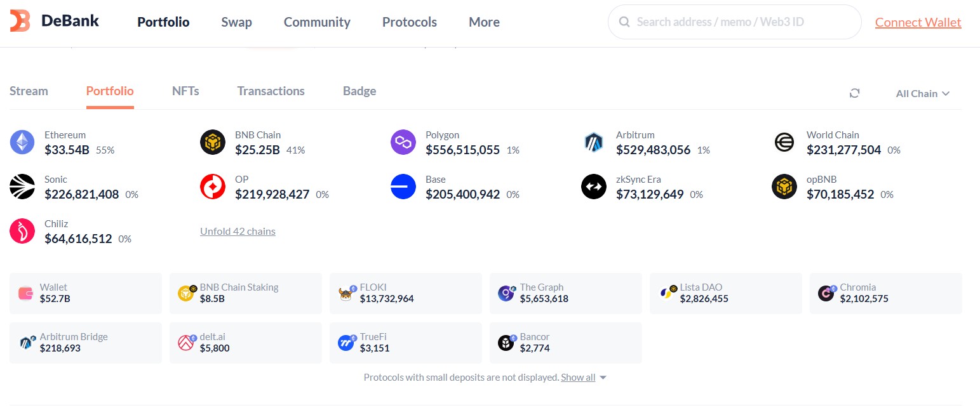Image resolution: width=980 pixels, height=408 pixels.
Task: Click The Graph protocol icon
Action: click(x=506, y=293)
